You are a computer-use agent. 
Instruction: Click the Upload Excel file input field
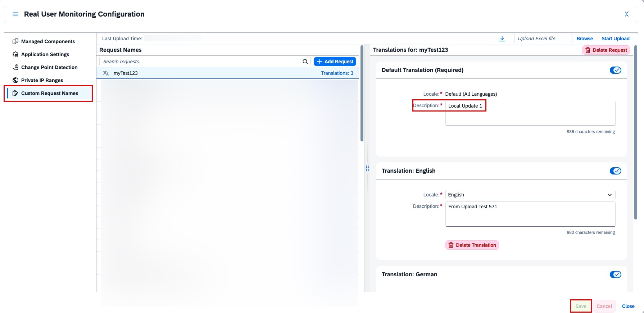(x=543, y=38)
